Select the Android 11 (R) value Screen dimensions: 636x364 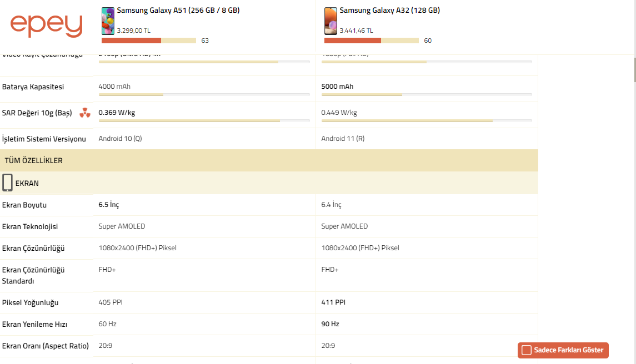point(343,139)
